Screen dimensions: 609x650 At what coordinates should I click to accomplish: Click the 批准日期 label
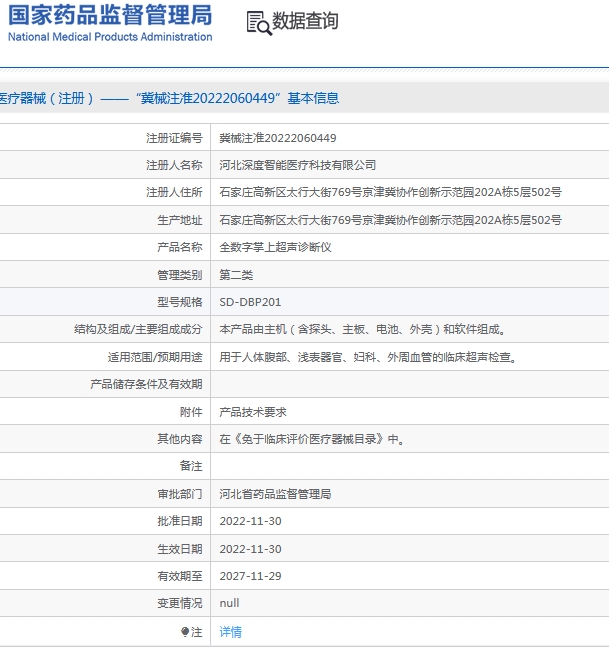(180, 521)
